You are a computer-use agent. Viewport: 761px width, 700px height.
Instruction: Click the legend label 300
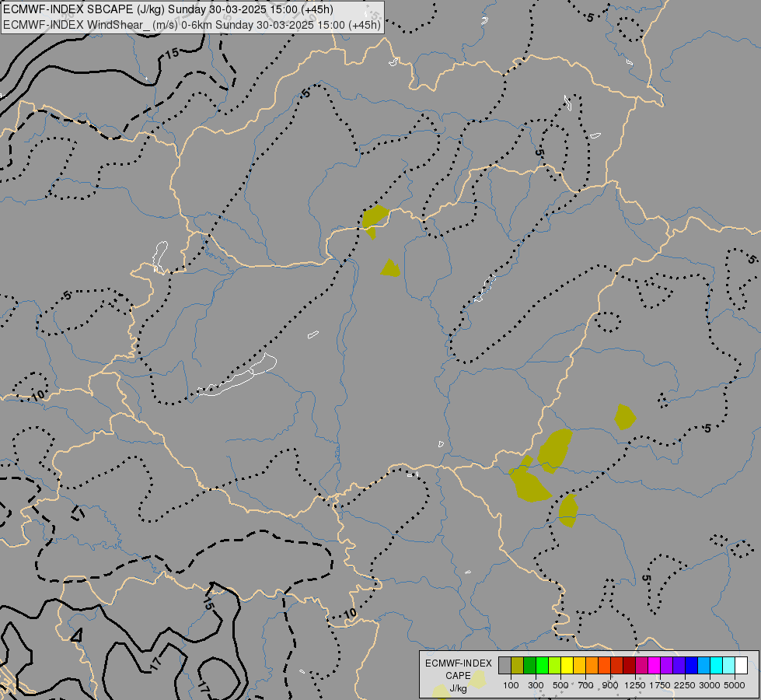click(536, 685)
